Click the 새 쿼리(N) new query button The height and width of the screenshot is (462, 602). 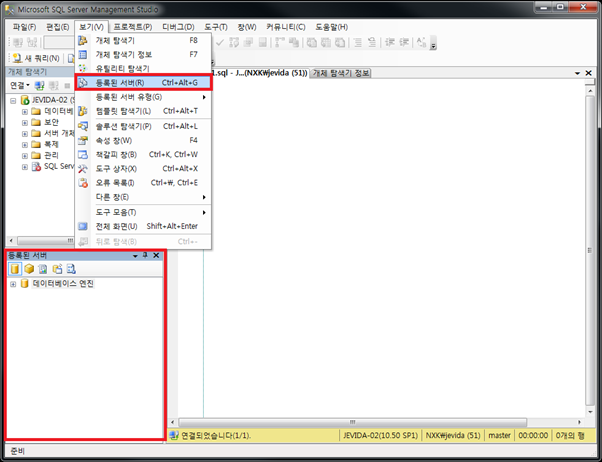pos(36,58)
